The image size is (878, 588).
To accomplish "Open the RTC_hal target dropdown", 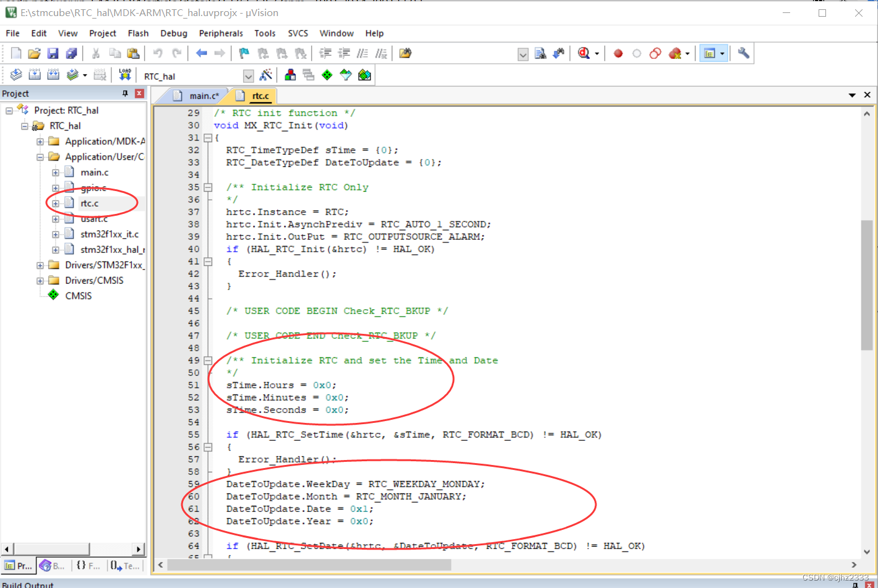I will (x=248, y=76).
